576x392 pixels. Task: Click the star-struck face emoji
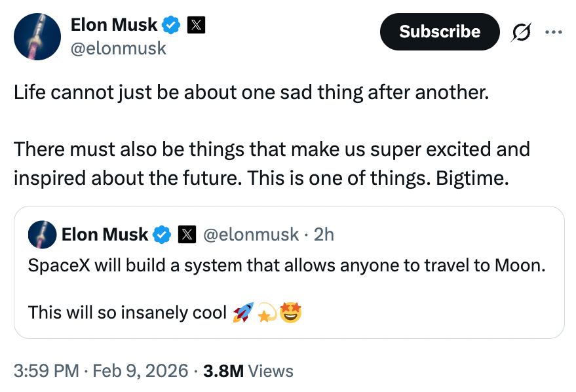(290, 313)
